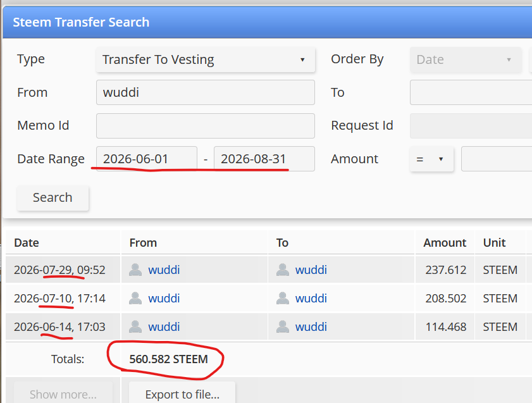The width and height of the screenshot is (532, 403).
Task: Open the Order By Date dropdown
Action: click(466, 59)
